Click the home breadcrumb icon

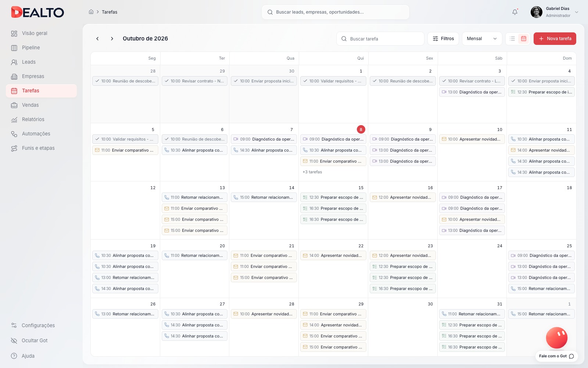[91, 12]
